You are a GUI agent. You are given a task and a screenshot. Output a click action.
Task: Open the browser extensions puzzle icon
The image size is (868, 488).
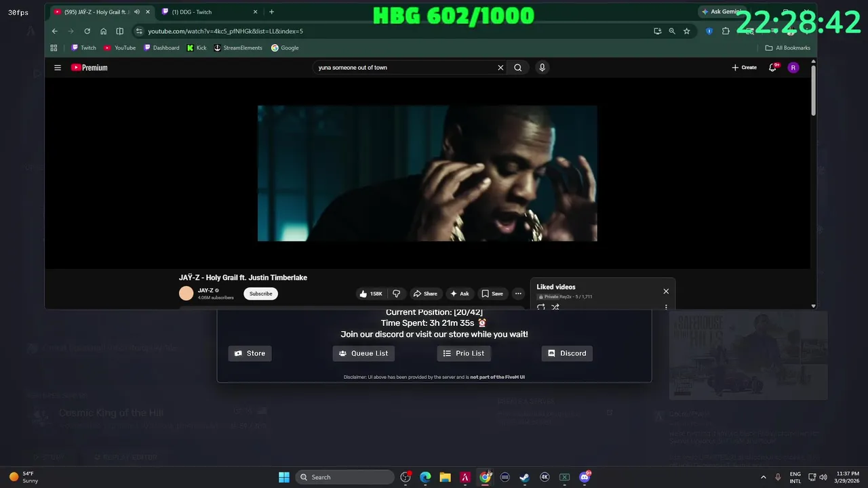click(726, 31)
